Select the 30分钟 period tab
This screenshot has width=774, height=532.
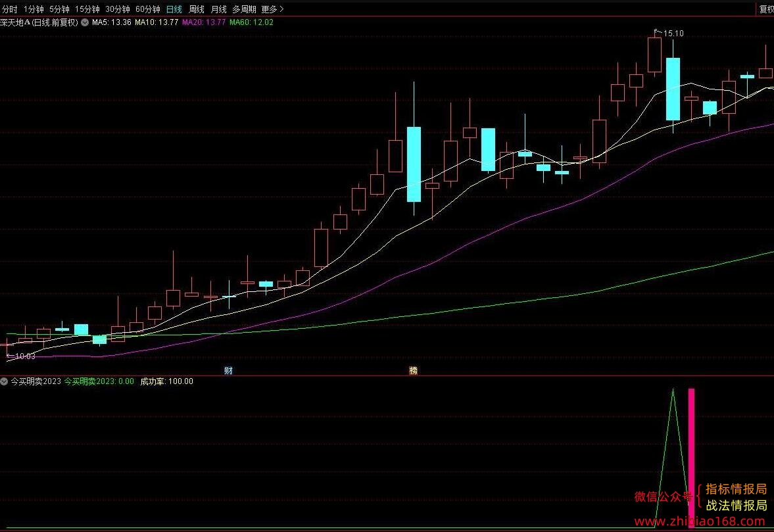[118, 9]
